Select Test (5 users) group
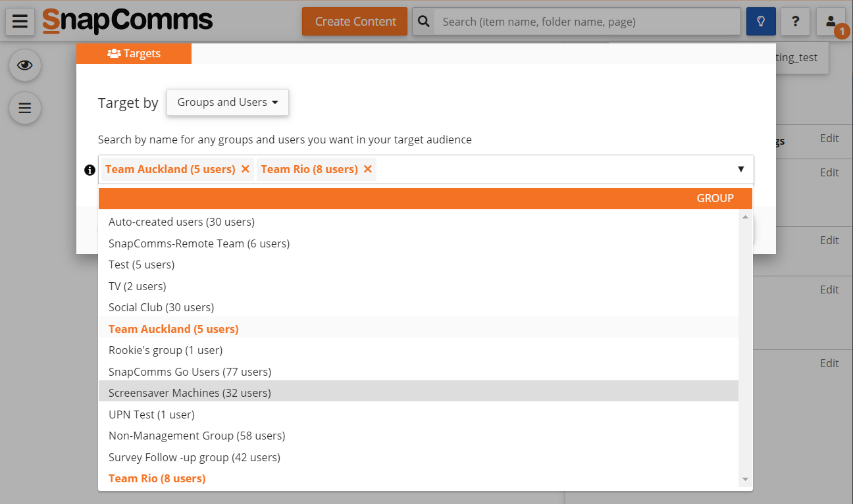This screenshot has width=853, height=504. [419, 265]
